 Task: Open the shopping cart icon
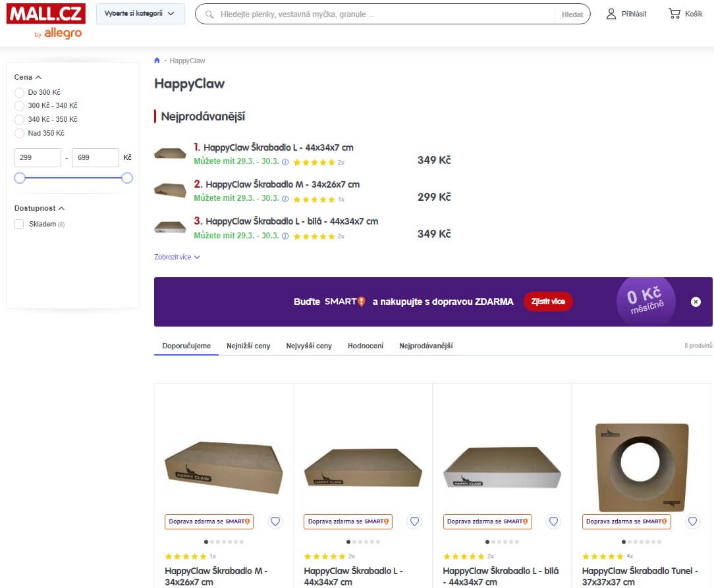pos(674,14)
